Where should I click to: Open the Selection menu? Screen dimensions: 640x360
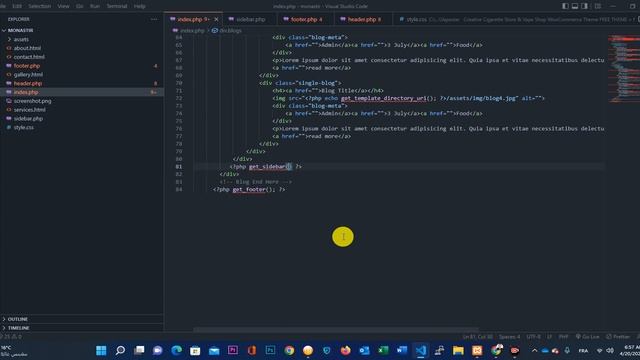(x=40, y=6)
